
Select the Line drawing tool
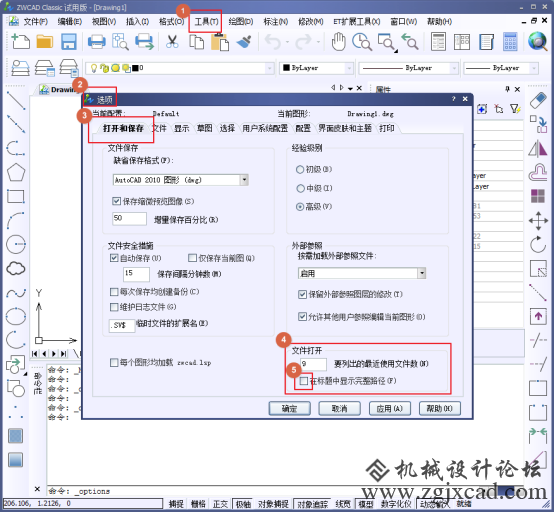[16, 100]
